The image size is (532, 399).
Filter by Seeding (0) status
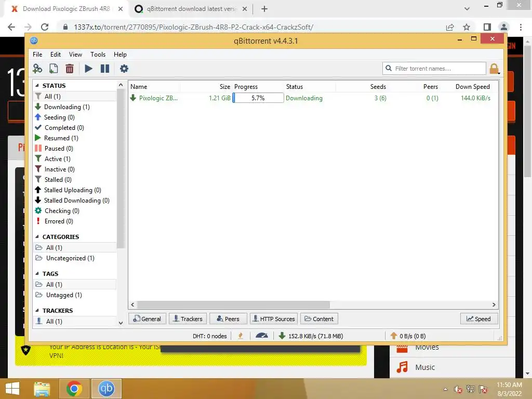tap(55, 117)
